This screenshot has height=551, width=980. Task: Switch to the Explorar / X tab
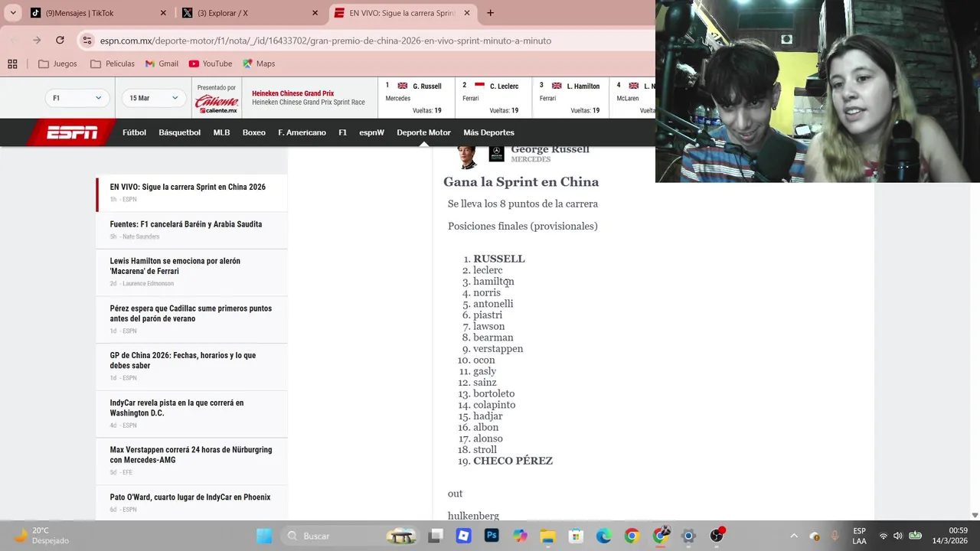[x=250, y=12]
